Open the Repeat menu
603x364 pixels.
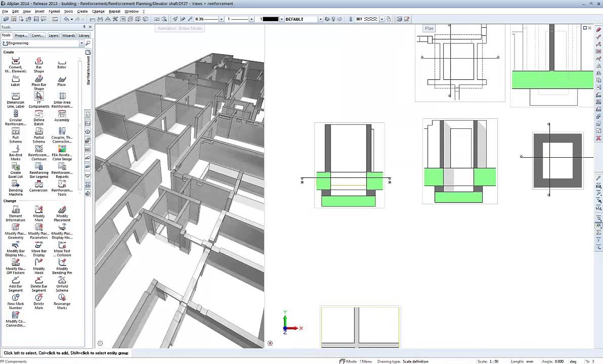115,11
